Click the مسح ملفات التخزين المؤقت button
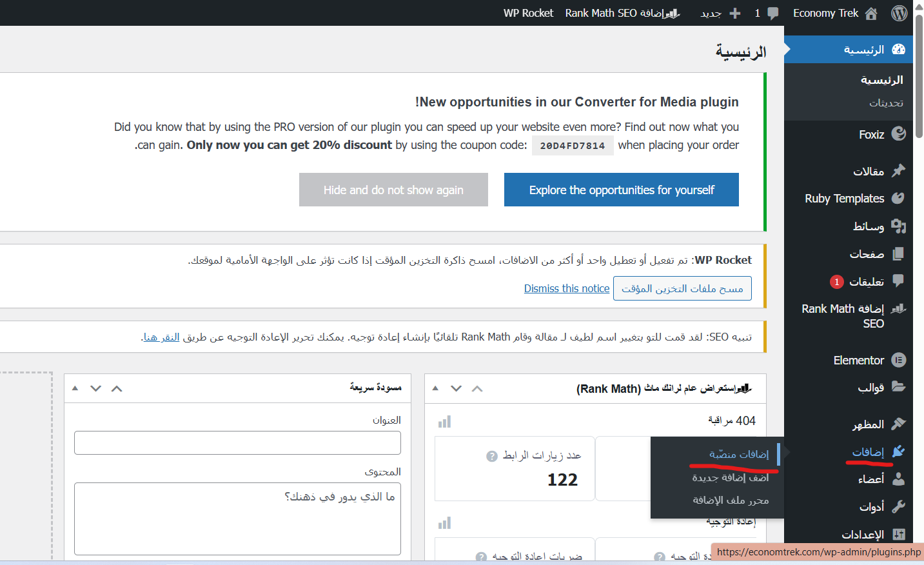 (x=682, y=288)
